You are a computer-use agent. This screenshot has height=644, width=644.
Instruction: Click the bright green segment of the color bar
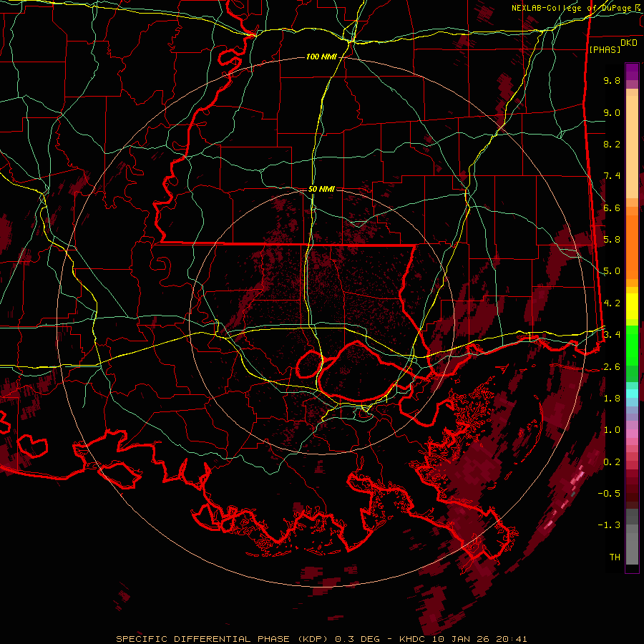[x=632, y=346]
